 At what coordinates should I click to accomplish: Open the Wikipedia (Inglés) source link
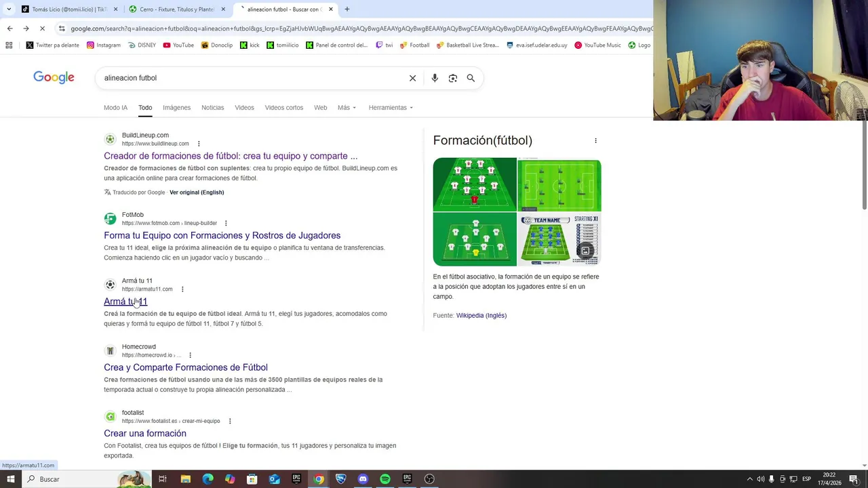481,315
